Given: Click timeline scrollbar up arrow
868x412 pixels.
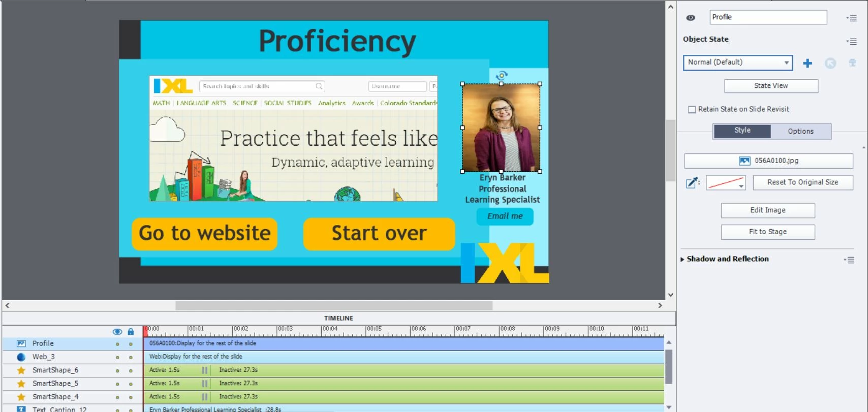Looking at the screenshot, I should pyautogui.click(x=669, y=342).
